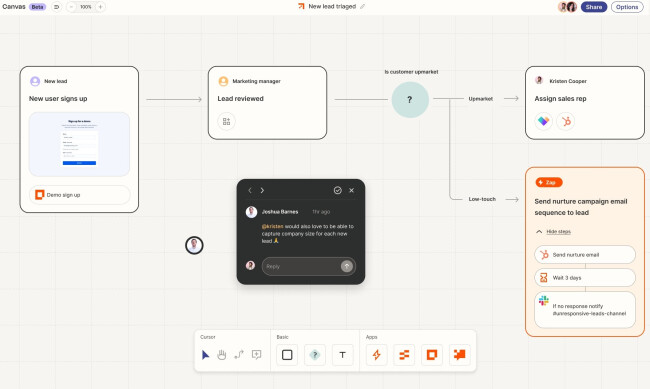
Task: Click the zoom out minus button
Action: point(71,7)
